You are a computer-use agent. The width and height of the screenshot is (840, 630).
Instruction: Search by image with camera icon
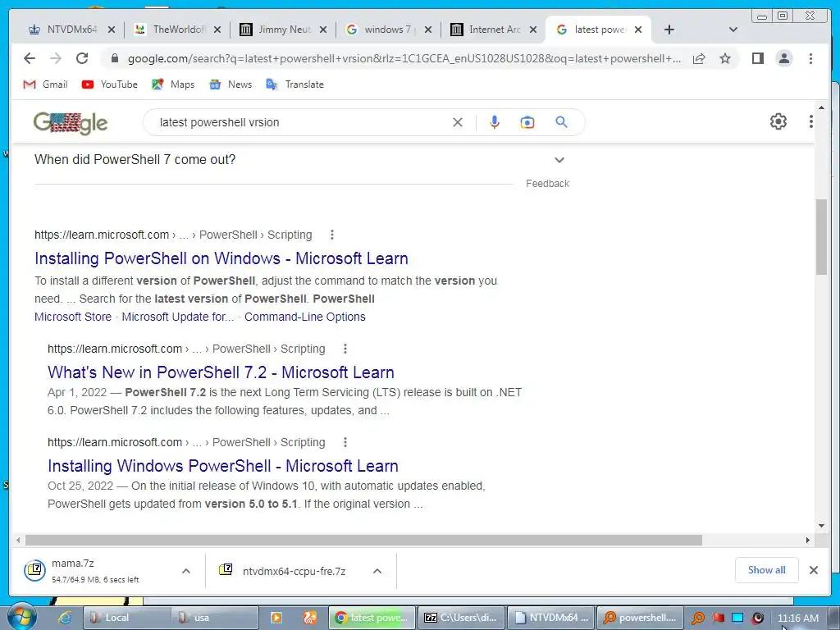527,122
